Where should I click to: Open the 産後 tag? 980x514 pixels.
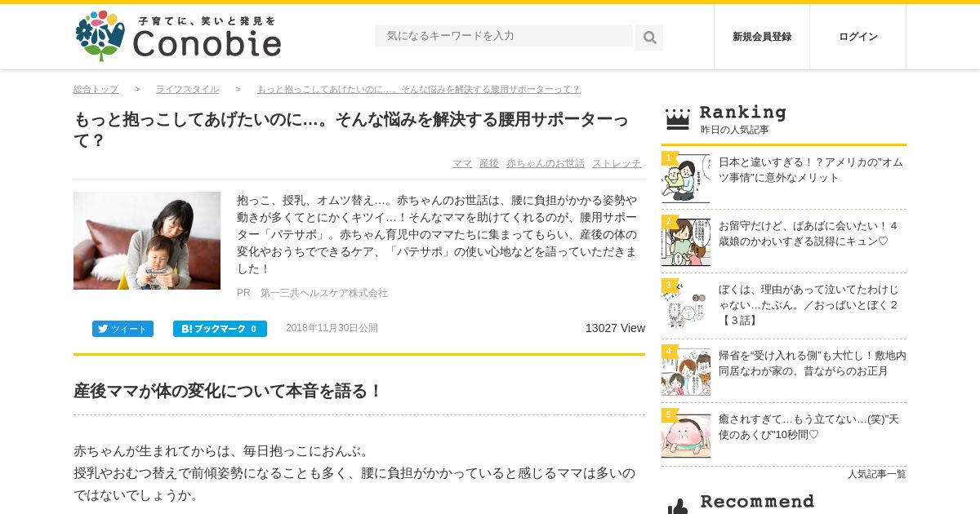tap(489, 163)
